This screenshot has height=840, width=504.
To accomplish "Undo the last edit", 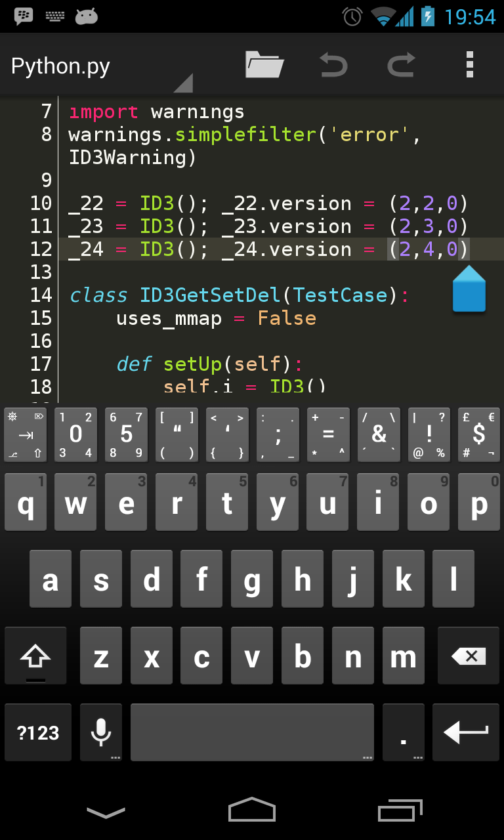I will [x=333, y=65].
